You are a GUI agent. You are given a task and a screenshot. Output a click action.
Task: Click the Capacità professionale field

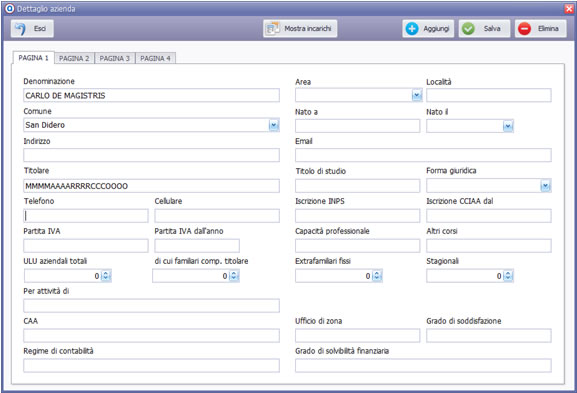pos(357,246)
